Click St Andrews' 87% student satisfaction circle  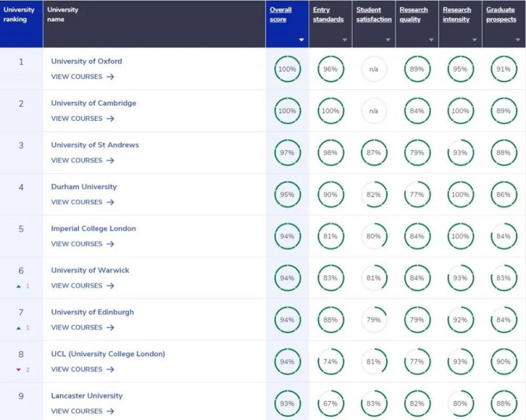coord(374,152)
